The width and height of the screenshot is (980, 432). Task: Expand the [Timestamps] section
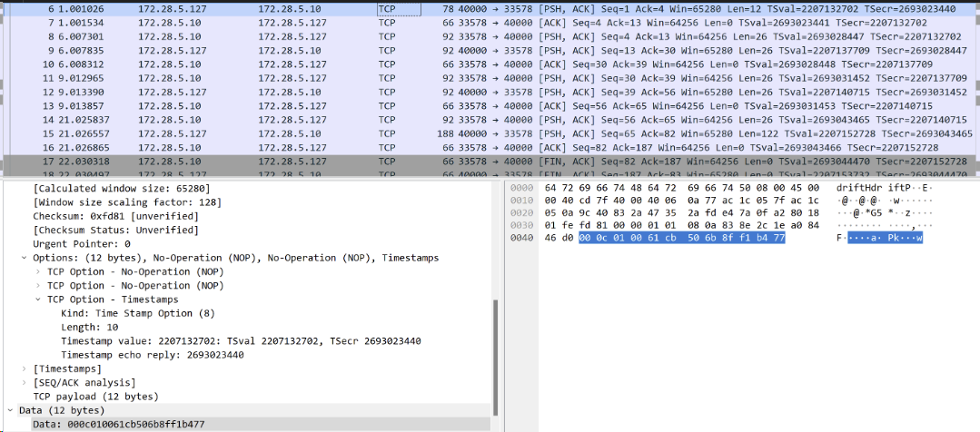coord(24,369)
